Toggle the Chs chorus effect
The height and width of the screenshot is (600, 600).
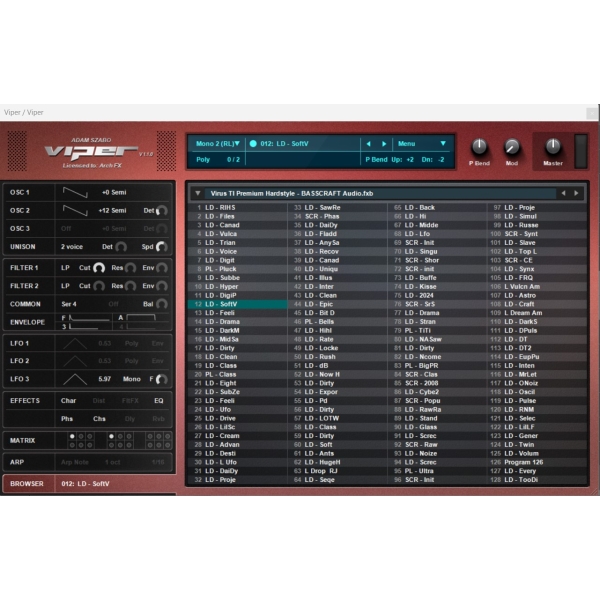click(99, 419)
